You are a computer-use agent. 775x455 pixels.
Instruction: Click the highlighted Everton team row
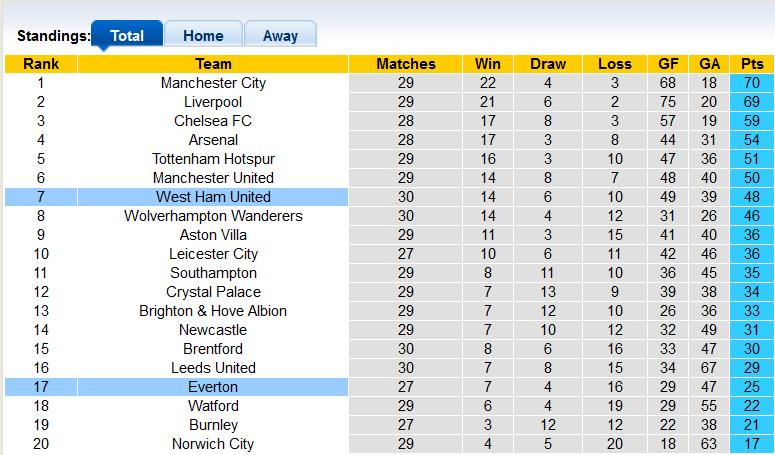point(213,387)
